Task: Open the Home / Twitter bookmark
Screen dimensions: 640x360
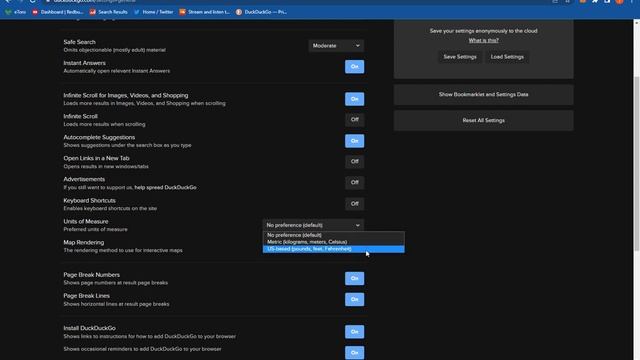Action: [x=153, y=12]
